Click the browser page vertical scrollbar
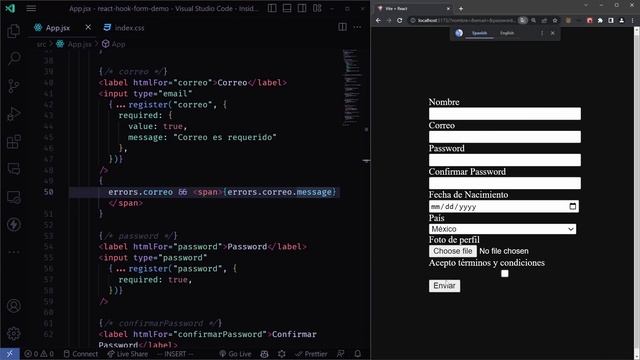Viewport: 640px width, 360px height. point(636,192)
